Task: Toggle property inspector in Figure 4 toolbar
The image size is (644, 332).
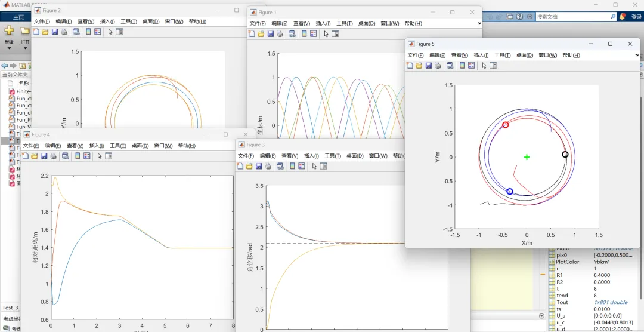Action: tap(109, 156)
